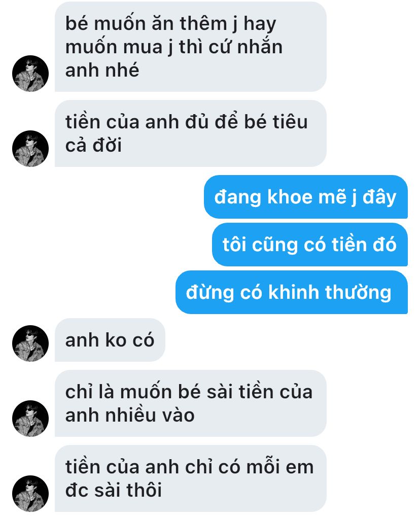420x517 pixels.
Task: Tap the blue 'tôi cũng có tiền đó' bubble
Action: point(309,245)
